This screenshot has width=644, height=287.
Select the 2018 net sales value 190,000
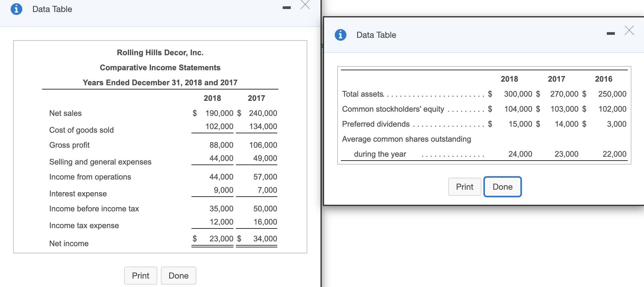(219, 113)
